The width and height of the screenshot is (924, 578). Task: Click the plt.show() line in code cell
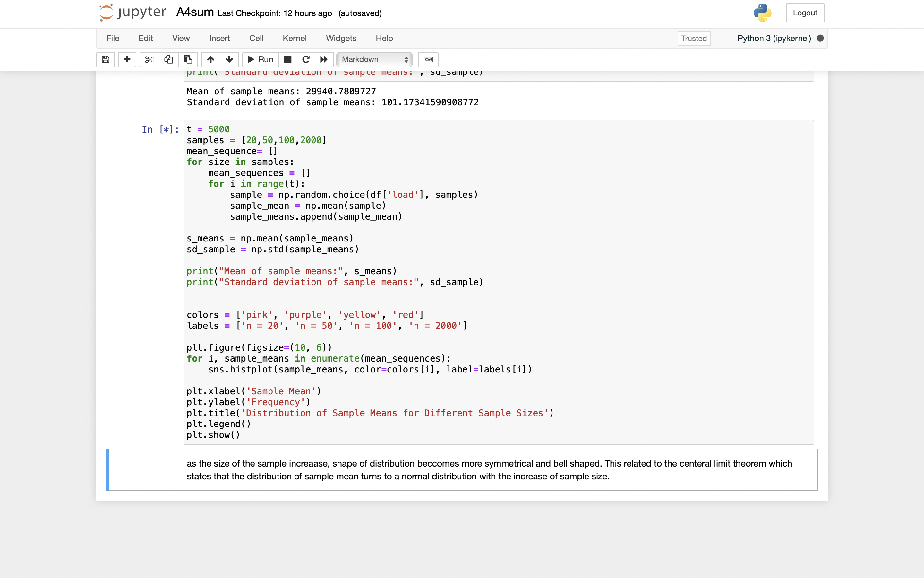pos(213,435)
